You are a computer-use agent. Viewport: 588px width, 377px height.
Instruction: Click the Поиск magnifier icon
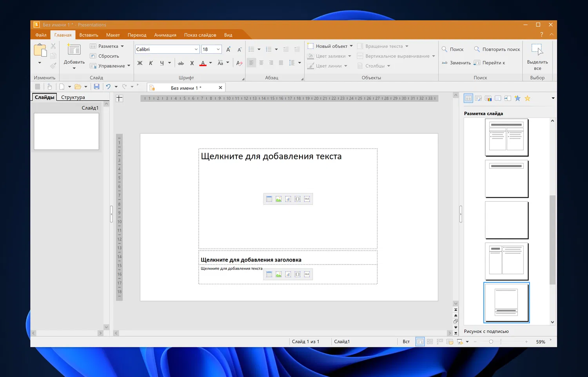(445, 49)
